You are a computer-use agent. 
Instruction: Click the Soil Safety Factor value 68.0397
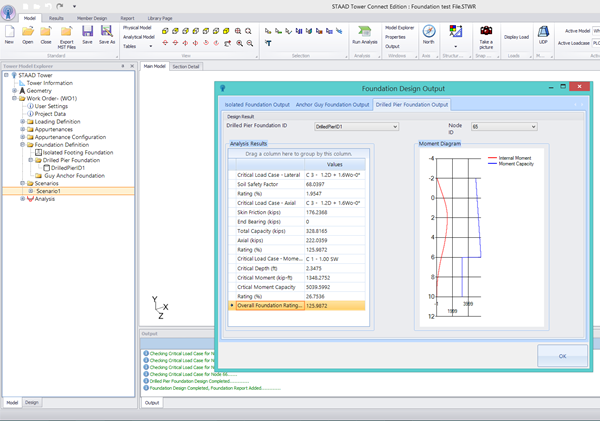(x=314, y=184)
